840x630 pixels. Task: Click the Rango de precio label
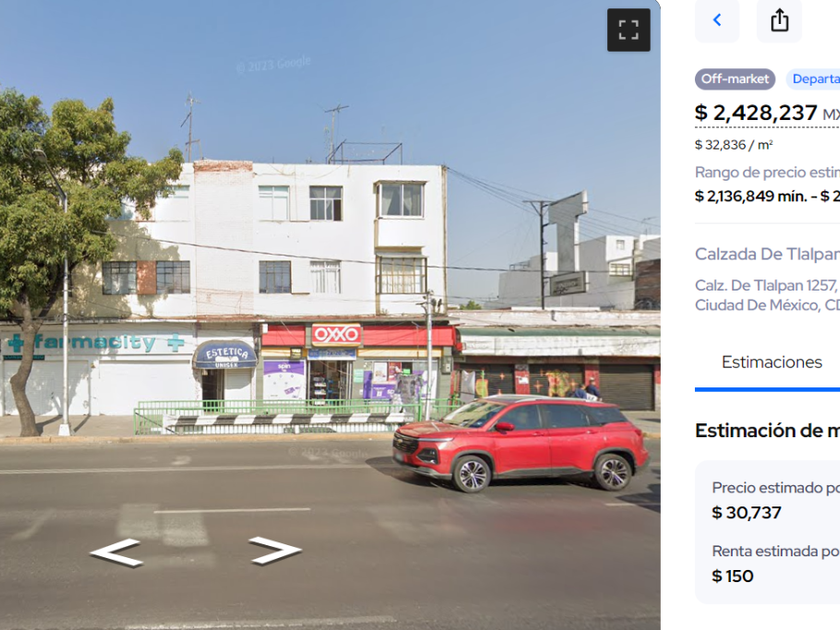(767, 172)
